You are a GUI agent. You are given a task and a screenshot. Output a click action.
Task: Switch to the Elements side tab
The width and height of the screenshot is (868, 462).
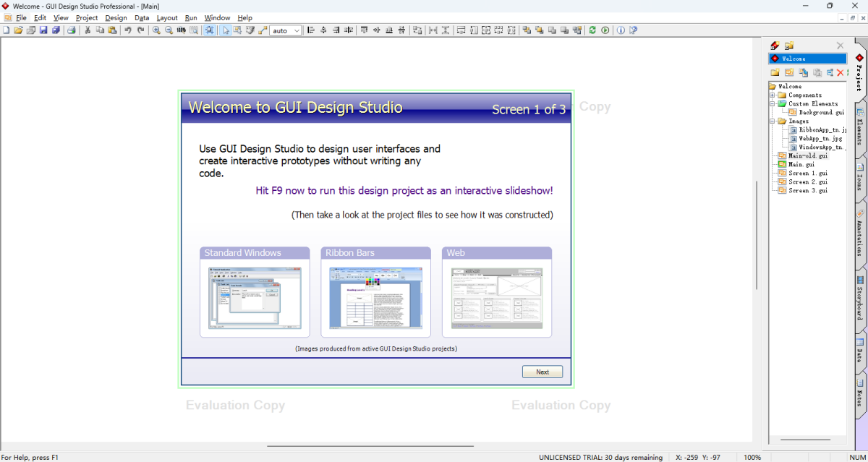[859, 130]
